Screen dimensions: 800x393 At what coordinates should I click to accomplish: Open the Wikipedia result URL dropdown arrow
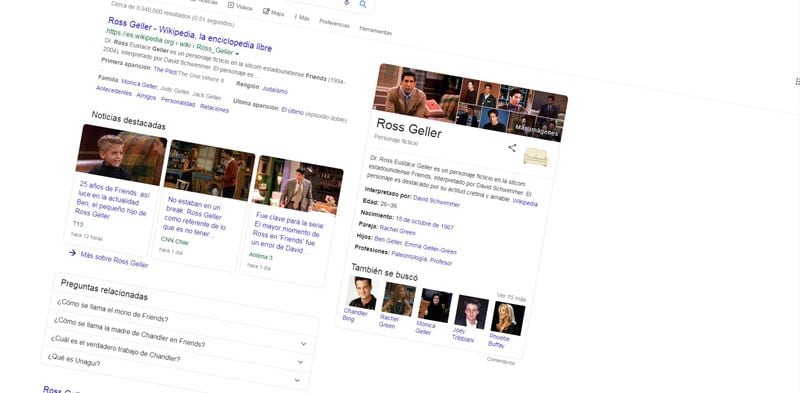click(x=237, y=54)
